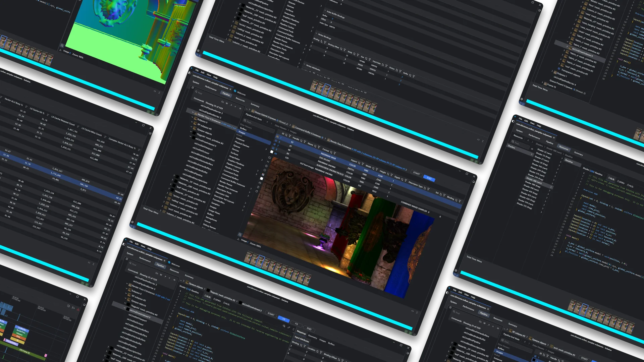644x362 pixels.
Task: Expand chevron beside Shader 22 (vert) in the right window
Action: [x=562, y=158]
